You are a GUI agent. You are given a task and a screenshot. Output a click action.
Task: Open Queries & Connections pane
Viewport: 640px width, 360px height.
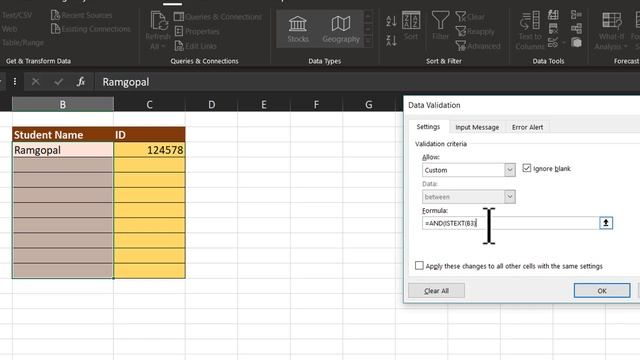pos(218,17)
